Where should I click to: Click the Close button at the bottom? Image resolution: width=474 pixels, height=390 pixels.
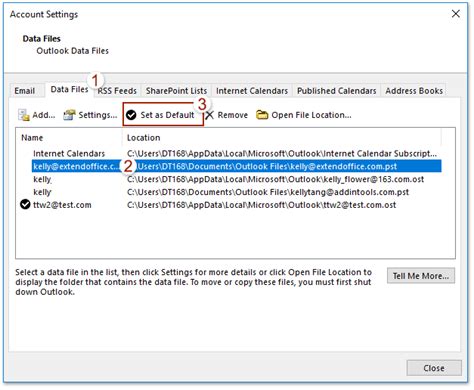tap(434, 368)
